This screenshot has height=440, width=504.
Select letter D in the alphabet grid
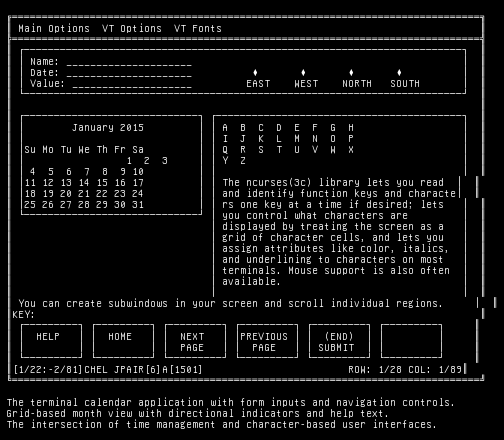pos(279,128)
